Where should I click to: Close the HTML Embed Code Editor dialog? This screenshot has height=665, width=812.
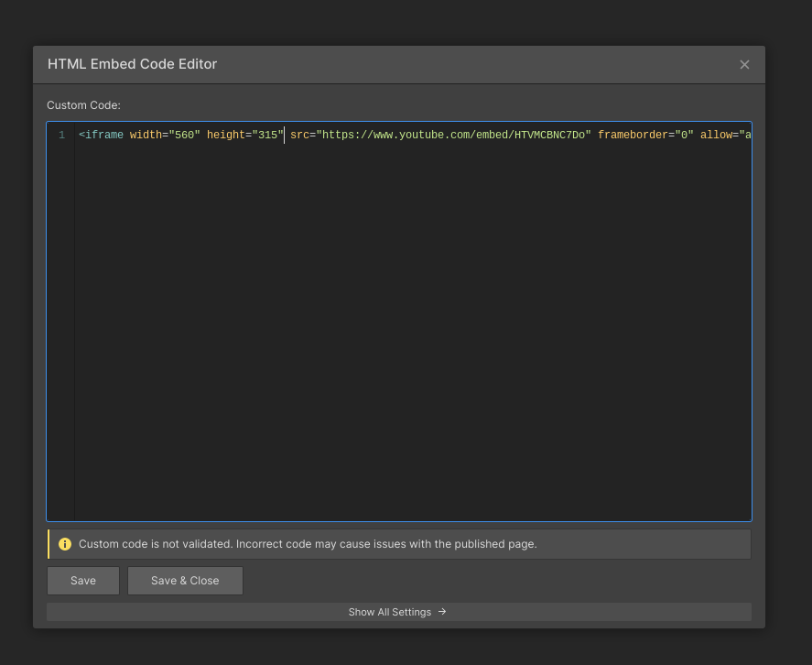click(744, 65)
